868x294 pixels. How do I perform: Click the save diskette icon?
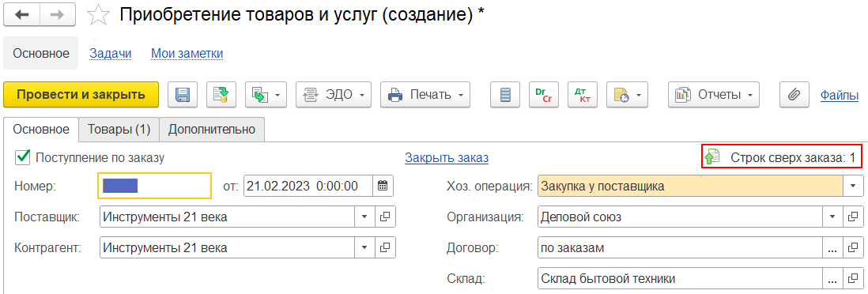click(183, 95)
